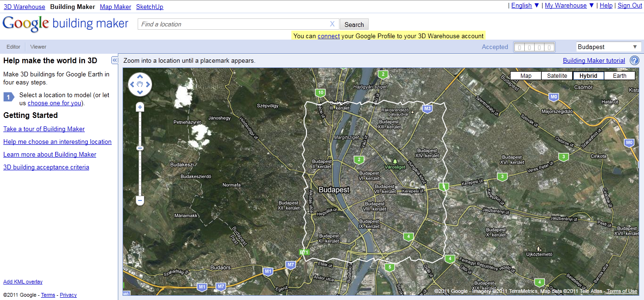Click the 'Margitsziget' map label
Viewport: 644px width, 300px height.
[346, 138]
